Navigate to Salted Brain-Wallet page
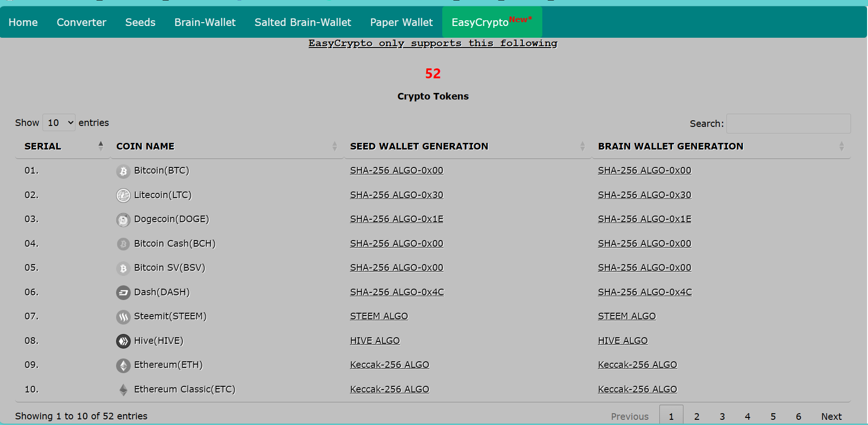Viewport: 868px width, 425px height. coord(303,22)
